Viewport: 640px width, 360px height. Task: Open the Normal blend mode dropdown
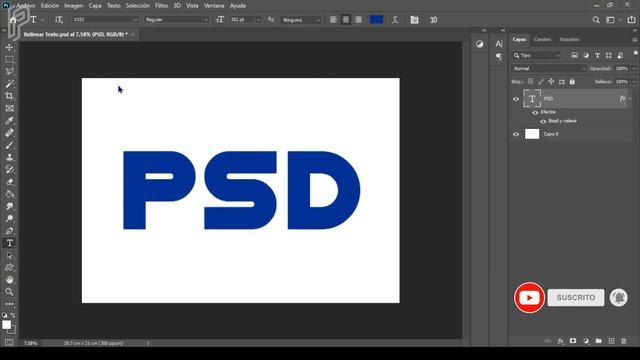pyautogui.click(x=549, y=69)
